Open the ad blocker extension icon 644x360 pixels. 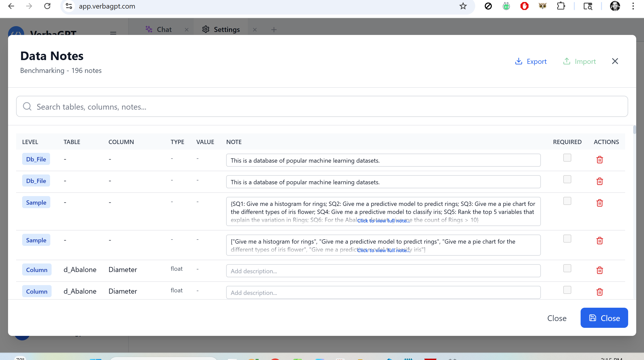[x=525, y=6]
